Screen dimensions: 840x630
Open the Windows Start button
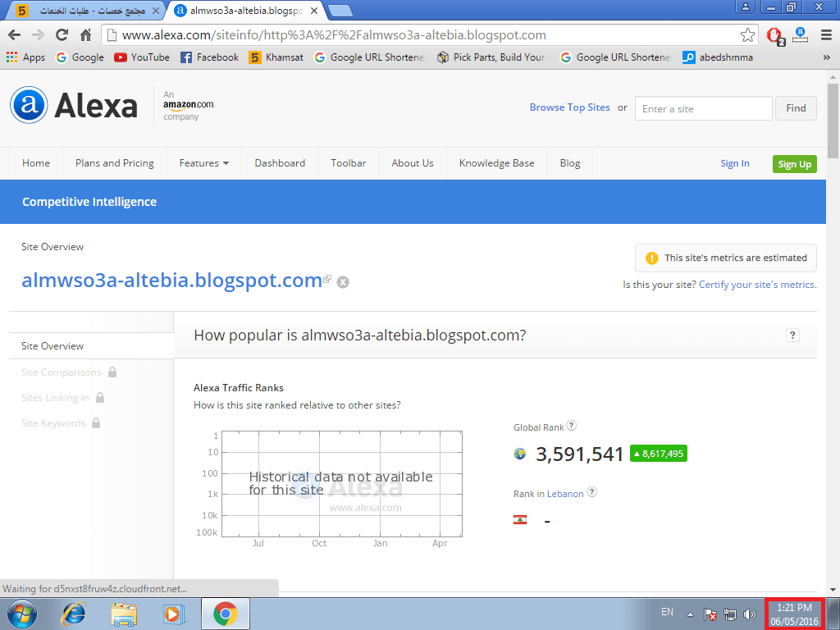(22, 614)
